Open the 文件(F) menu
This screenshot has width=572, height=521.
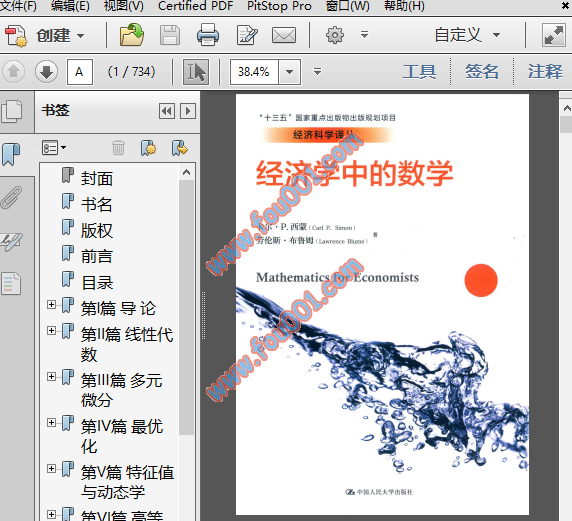pos(18,6)
